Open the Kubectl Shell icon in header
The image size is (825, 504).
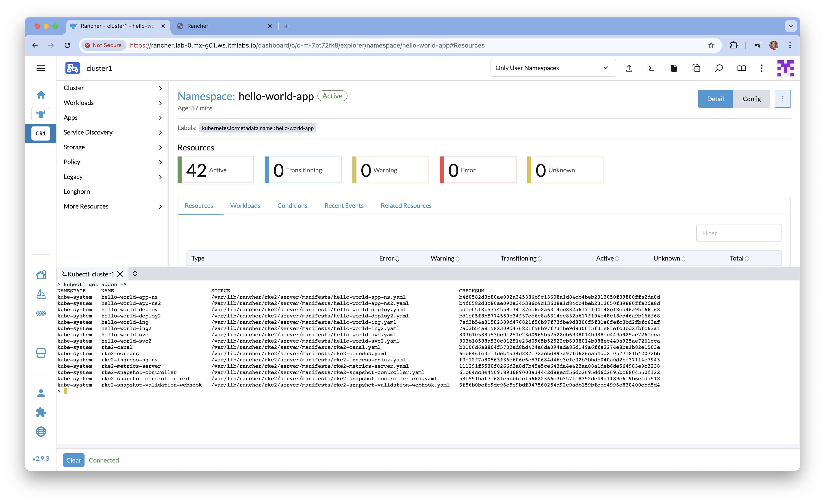(651, 68)
